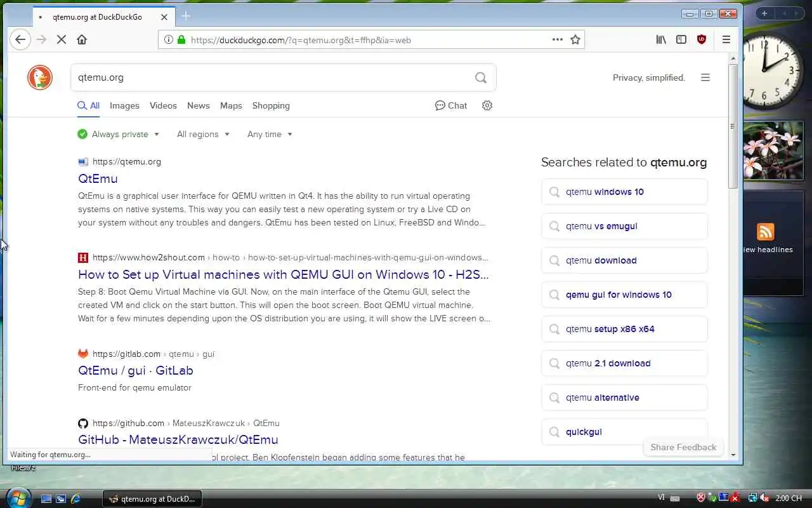Open the Firefox home page icon
Screen dimensions: 812x508
(x=82, y=39)
